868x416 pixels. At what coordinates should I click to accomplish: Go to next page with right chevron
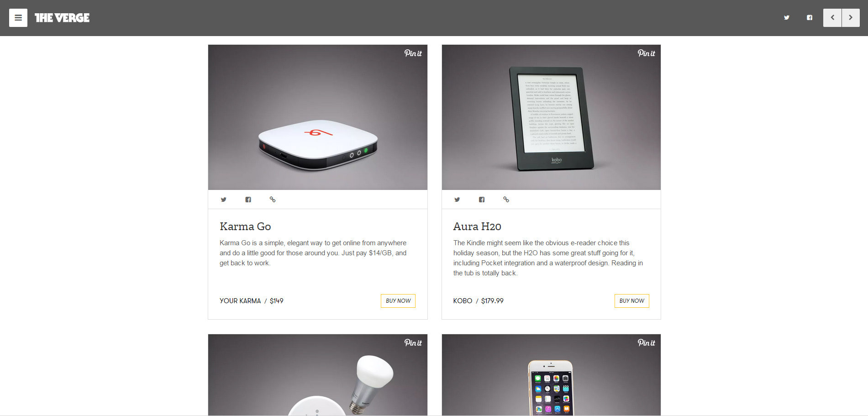[851, 18]
